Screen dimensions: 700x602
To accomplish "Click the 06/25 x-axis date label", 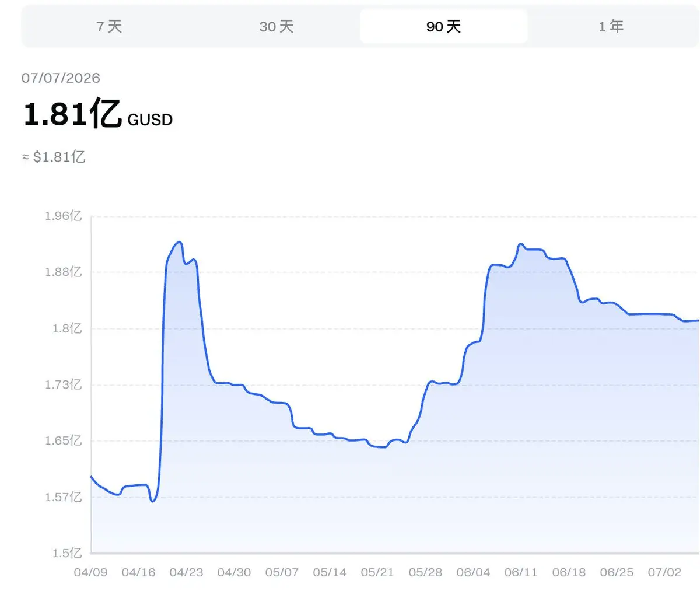I will [x=617, y=572].
